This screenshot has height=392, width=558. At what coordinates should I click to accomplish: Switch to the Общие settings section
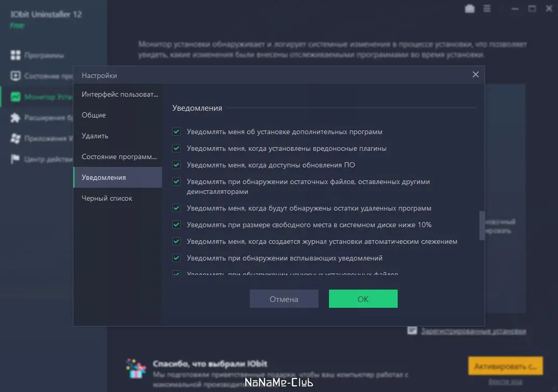[118, 115]
